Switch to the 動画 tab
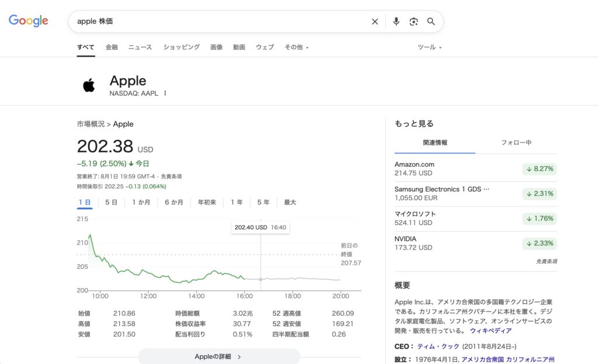This screenshot has width=598, height=364. click(x=239, y=47)
